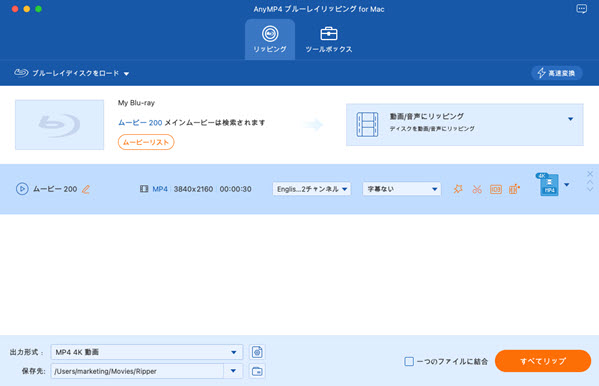Click the ムービー 200 link

140,123
